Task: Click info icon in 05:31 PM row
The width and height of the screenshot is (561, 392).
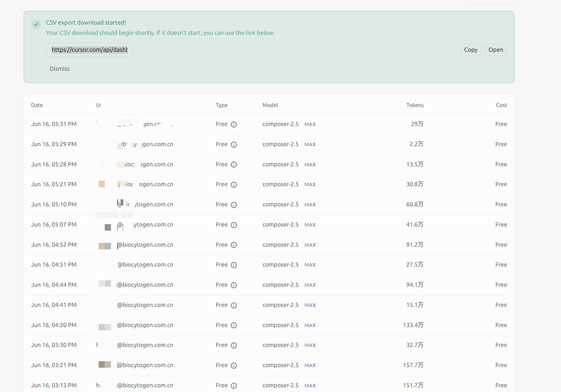Action: coord(234,125)
